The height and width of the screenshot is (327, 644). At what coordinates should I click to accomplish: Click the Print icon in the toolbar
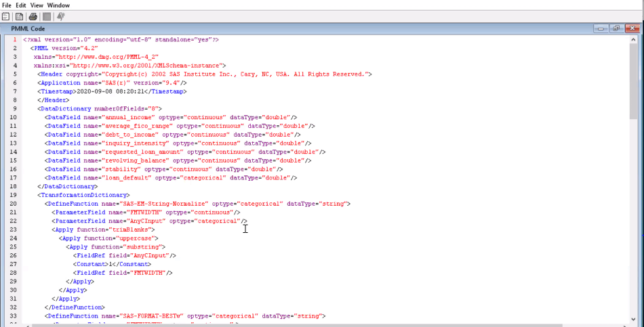[33, 16]
